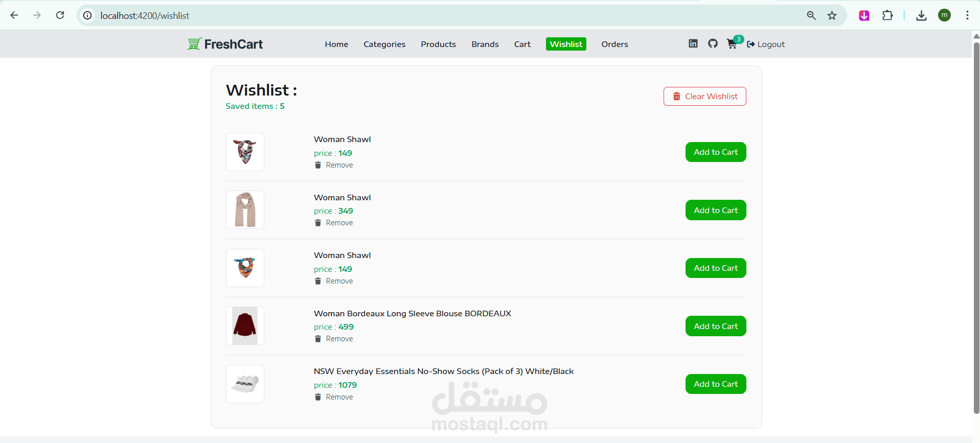Open the Brands nav item
The height and width of the screenshot is (443, 980).
pos(485,44)
